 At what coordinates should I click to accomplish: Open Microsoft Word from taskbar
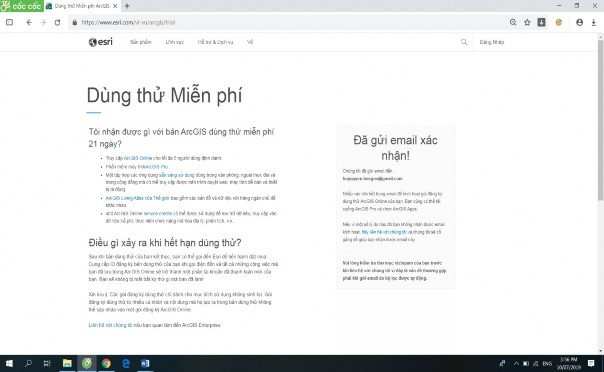click(145, 363)
